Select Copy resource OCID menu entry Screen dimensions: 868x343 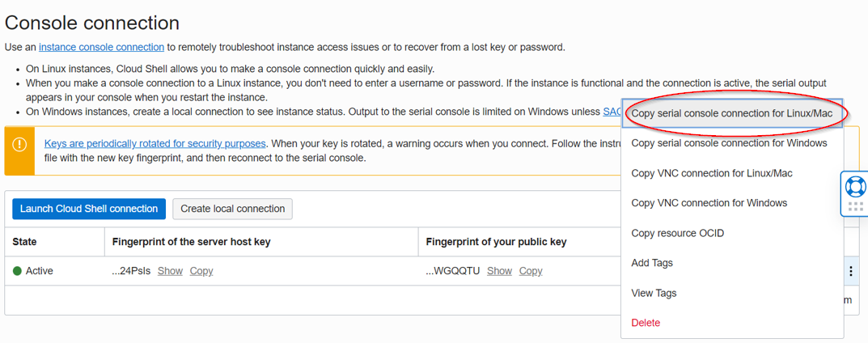point(677,233)
